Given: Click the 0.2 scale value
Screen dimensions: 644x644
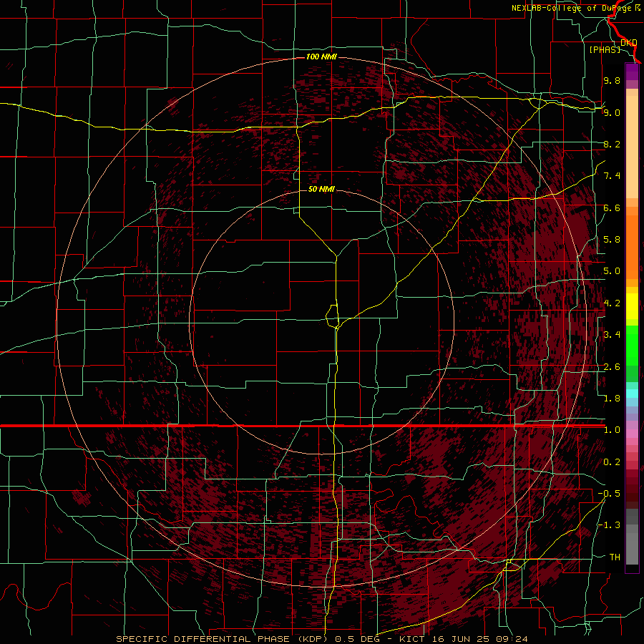Looking at the screenshot, I should (612, 462).
